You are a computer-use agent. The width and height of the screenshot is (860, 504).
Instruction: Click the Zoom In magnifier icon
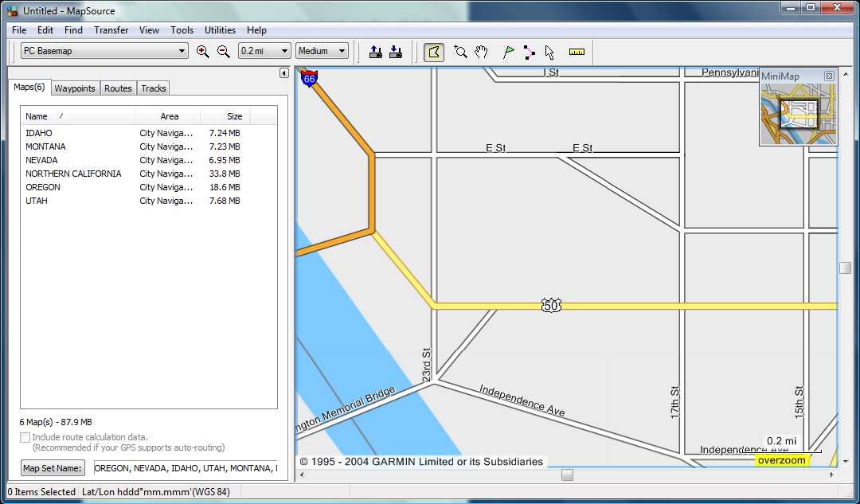coord(202,52)
